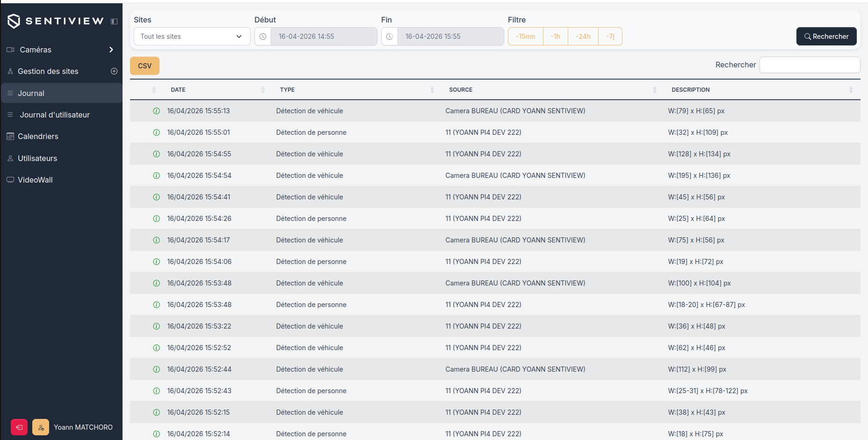Image resolution: width=868 pixels, height=440 pixels.
Task: Focus the Rechercher table search field
Action: tap(810, 65)
